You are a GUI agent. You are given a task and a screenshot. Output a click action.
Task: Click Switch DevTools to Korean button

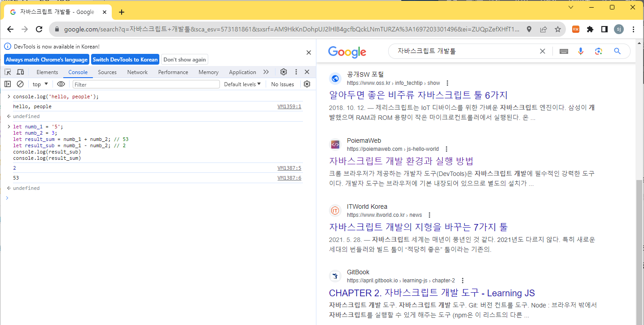tap(125, 59)
